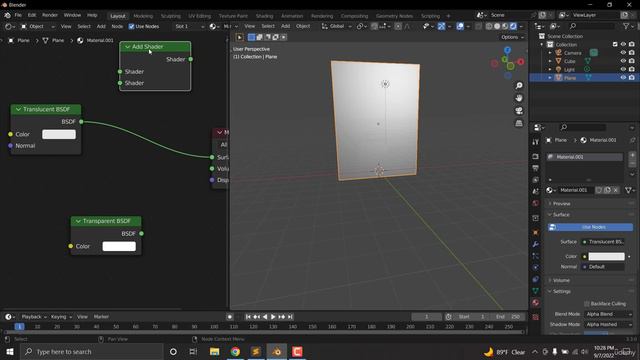
Task: Open the Object Data triangle tab icon
Action: tap(536, 291)
